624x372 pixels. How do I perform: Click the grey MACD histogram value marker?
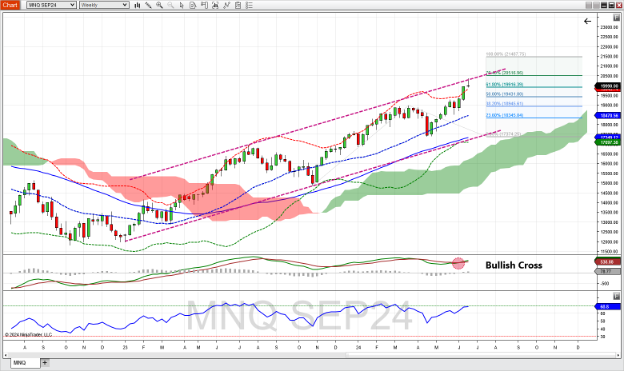tap(607, 271)
